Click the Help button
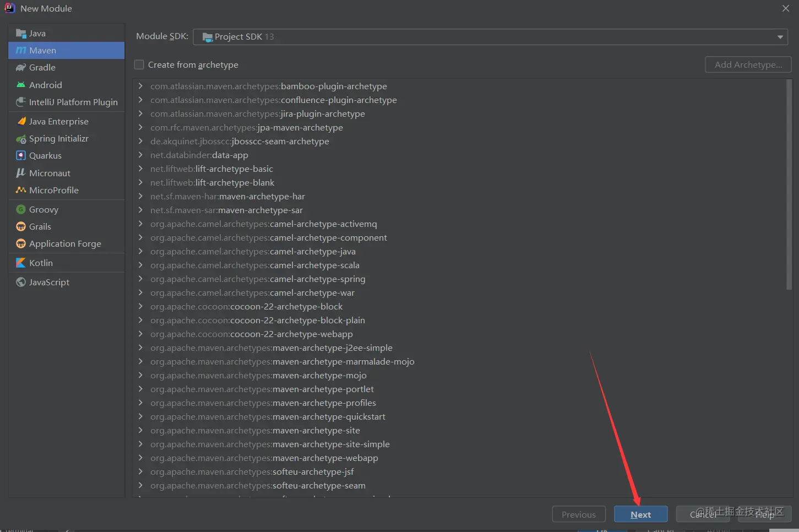The width and height of the screenshot is (799, 532). pos(764,514)
